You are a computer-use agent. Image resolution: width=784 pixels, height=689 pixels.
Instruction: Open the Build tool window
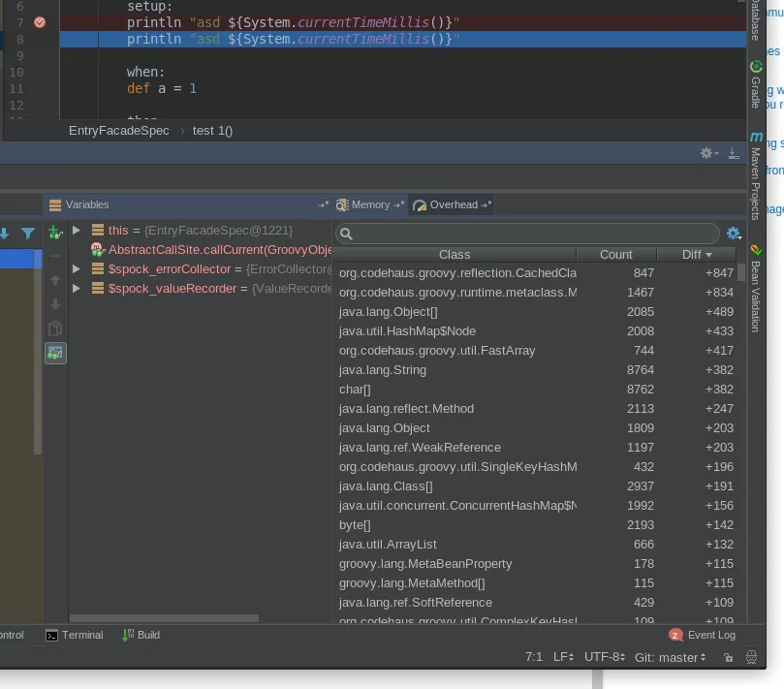click(141, 635)
